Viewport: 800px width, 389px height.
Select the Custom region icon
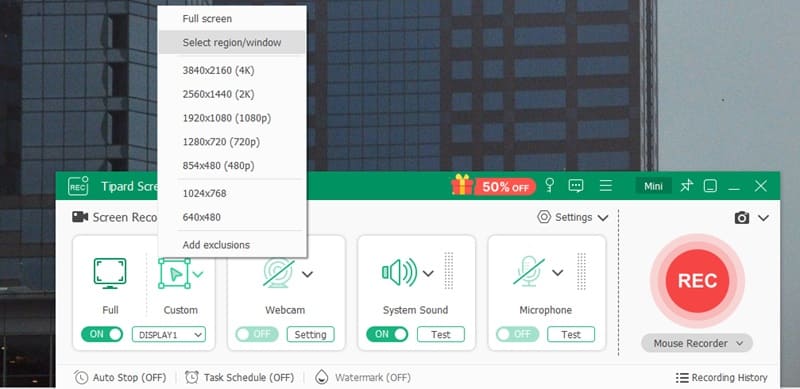174,274
